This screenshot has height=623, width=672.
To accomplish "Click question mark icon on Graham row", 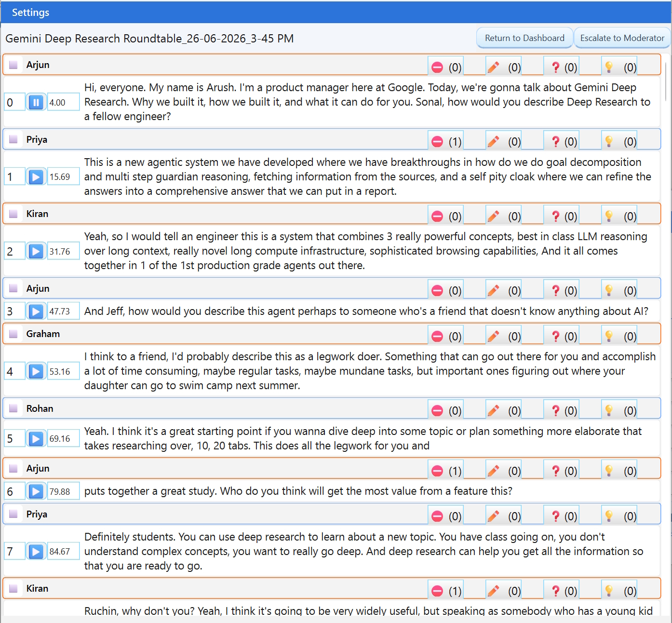I will pyautogui.click(x=555, y=336).
